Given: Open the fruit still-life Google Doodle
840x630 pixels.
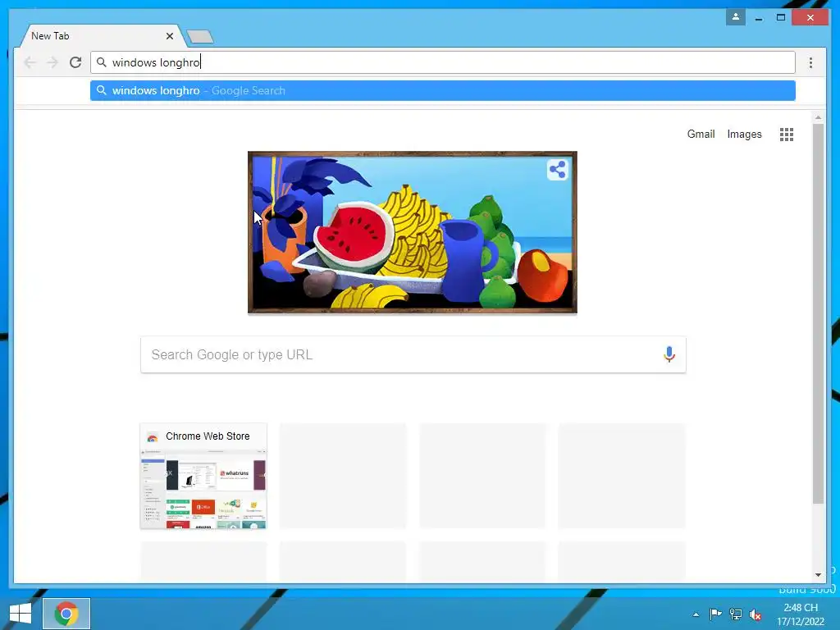Looking at the screenshot, I should pyautogui.click(x=412, y=232).
